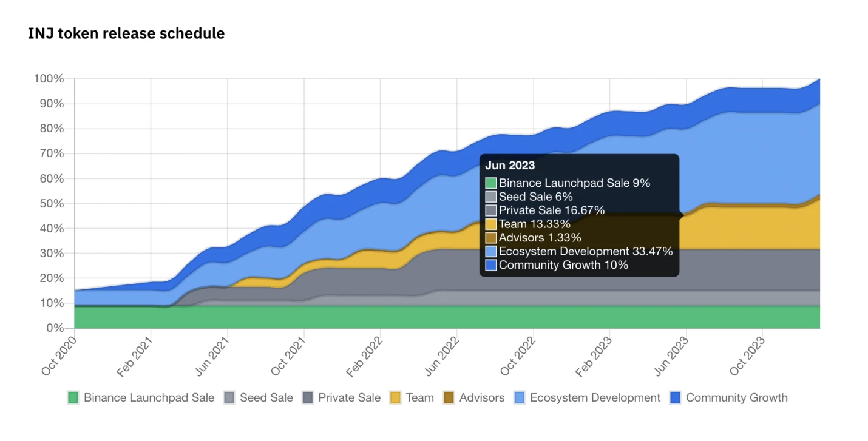Screen dimensions: 868x441
Task: Hide the Team series via legend text
Action: 420,398
